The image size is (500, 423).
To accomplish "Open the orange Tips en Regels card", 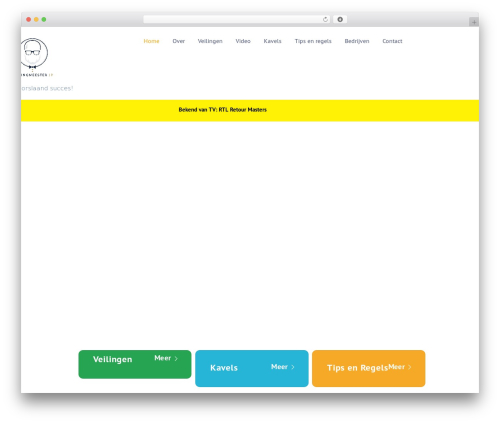I will 369,368.
